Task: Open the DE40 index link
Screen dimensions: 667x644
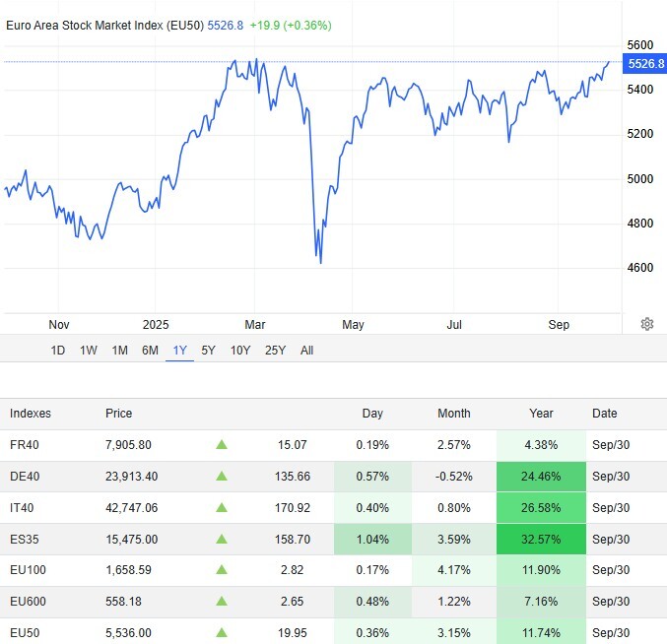Action: (x=25, y=477)
